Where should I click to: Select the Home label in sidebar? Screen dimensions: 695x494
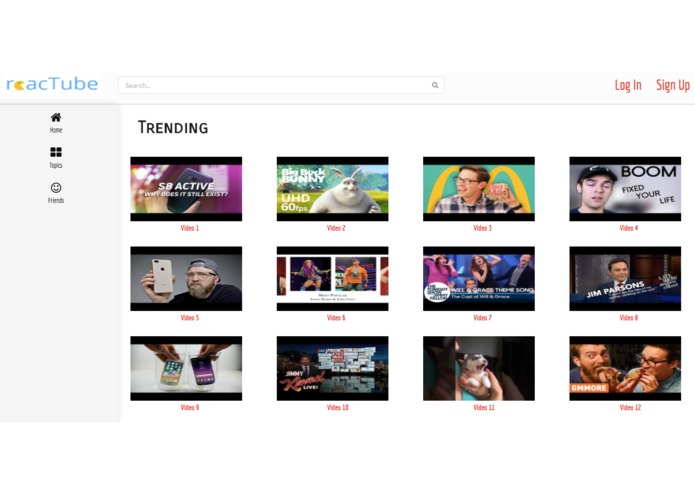pyautogui.click(x=56, y=130)
